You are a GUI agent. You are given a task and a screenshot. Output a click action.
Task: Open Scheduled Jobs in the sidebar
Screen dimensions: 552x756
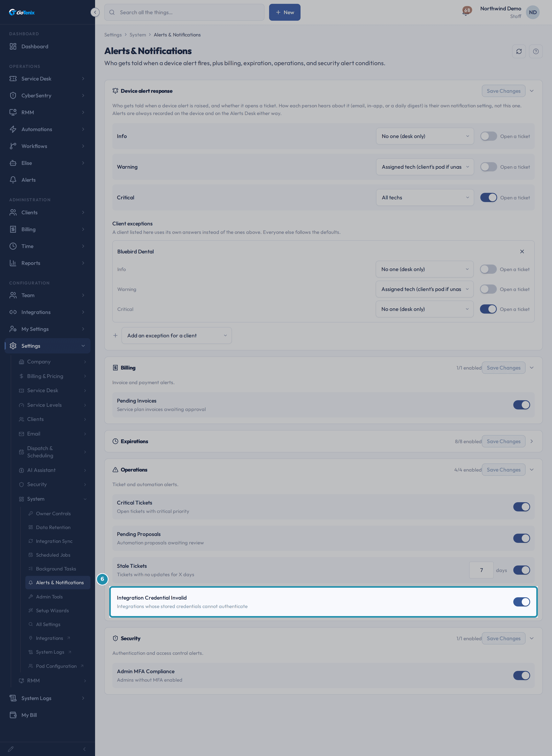(53, 555)
